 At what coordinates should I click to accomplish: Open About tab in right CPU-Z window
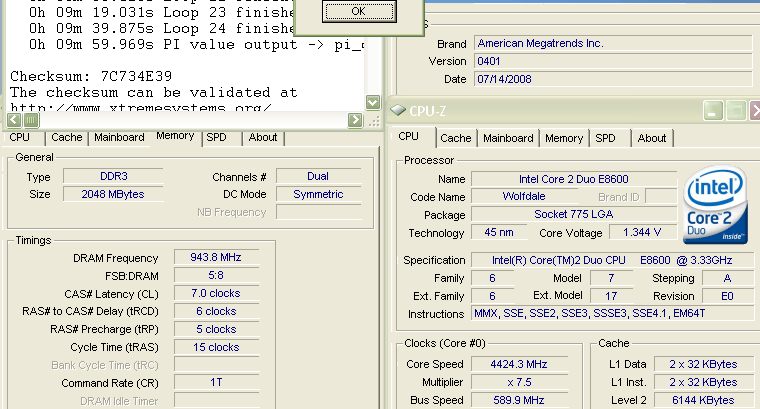(652, 139)
